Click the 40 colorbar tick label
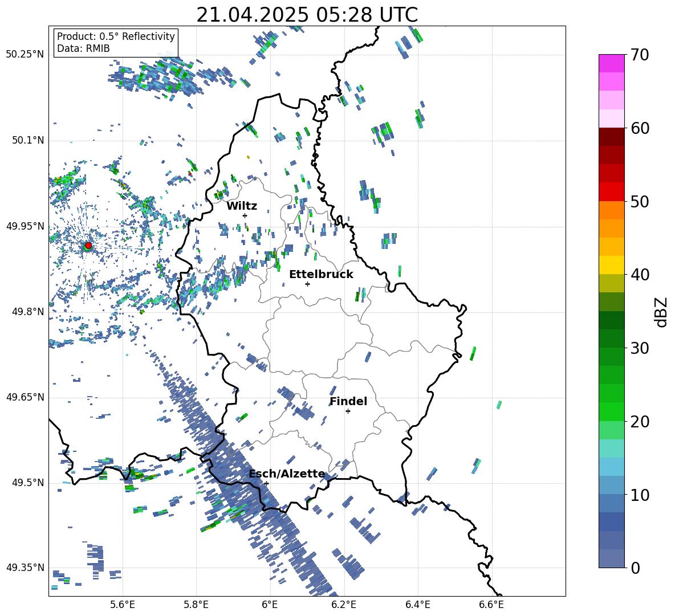Screen dimensions: 675x616 coord(640,275)
